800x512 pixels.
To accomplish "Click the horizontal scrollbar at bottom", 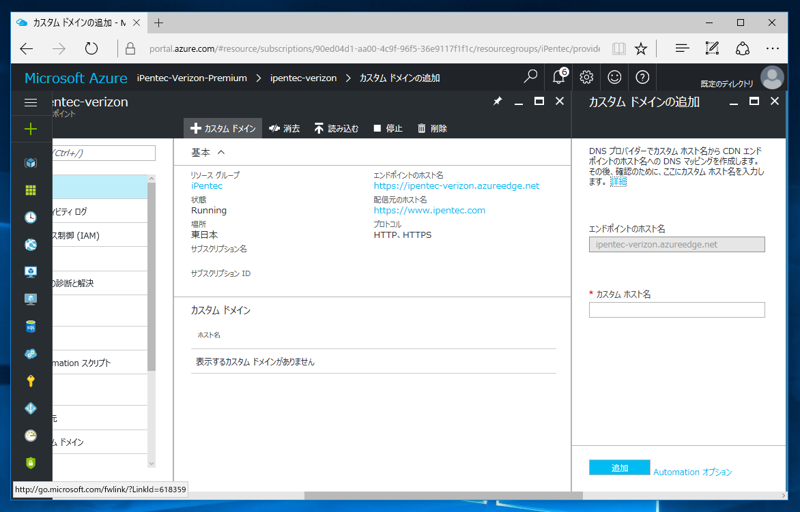I will coord(443,496).
